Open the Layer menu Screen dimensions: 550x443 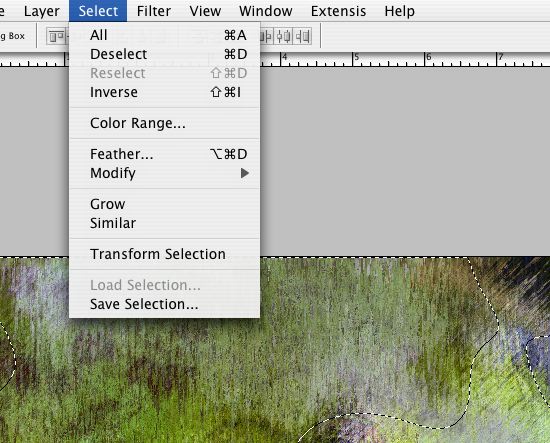pos(42,11)
